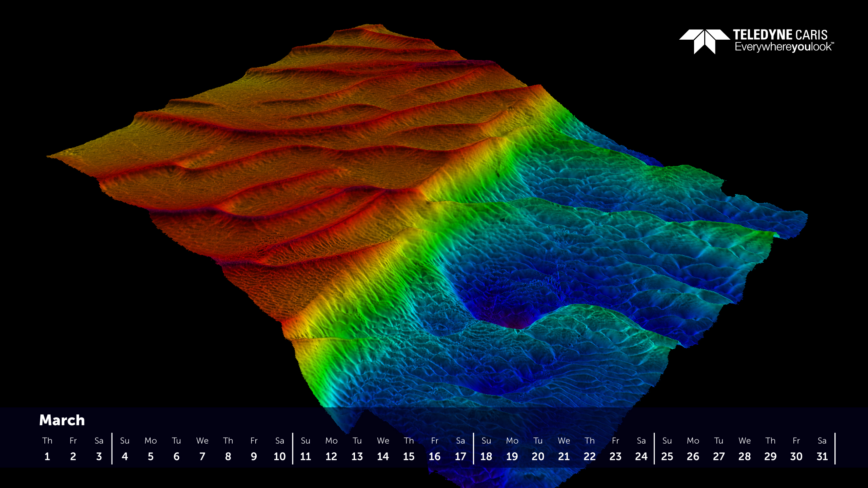Select calendar date 29 under Th
Screen dimensions: 868x488
(x=770, y=456)
